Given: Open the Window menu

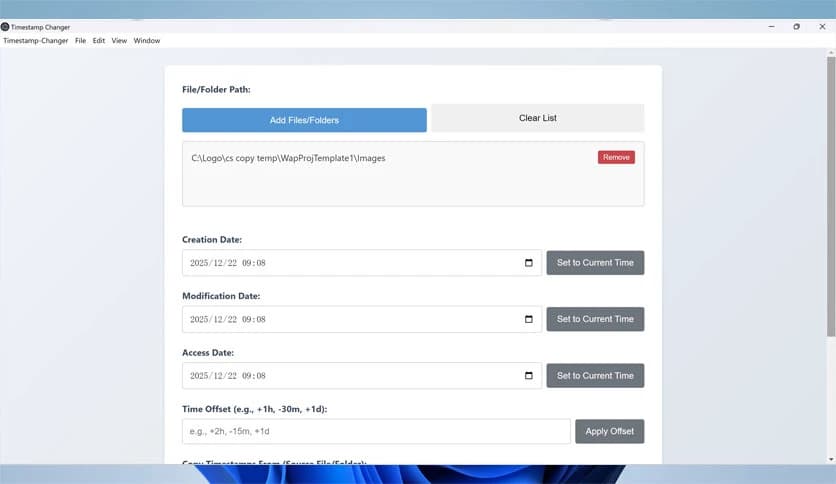Looking at the screenshot, I should [x=147, y=41].
